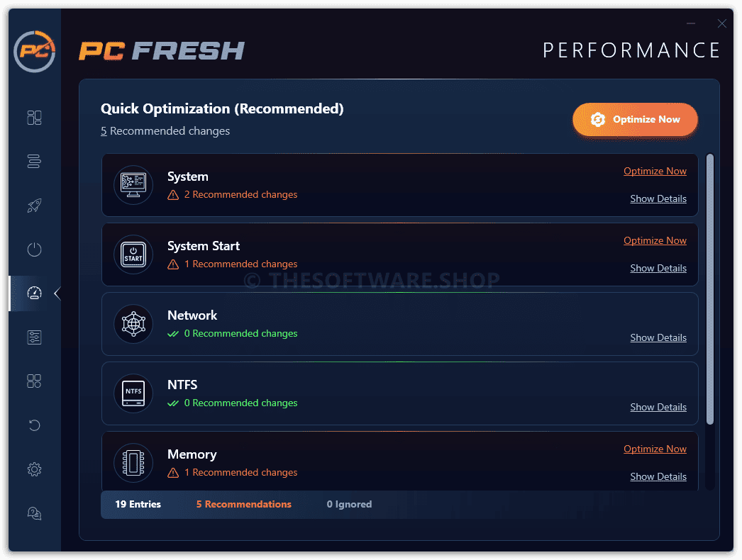Click Optimize Now link for Memory

click(655, 449)
